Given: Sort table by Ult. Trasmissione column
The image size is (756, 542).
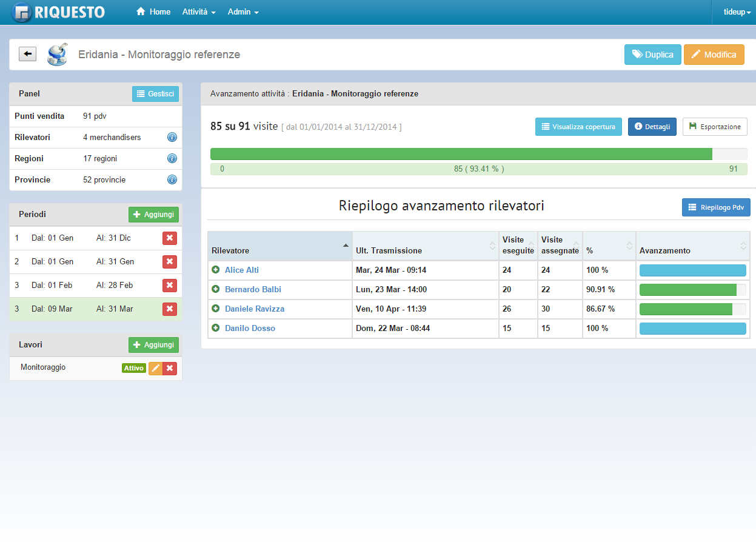Looking at the screenshot, I should click(424, 250).
